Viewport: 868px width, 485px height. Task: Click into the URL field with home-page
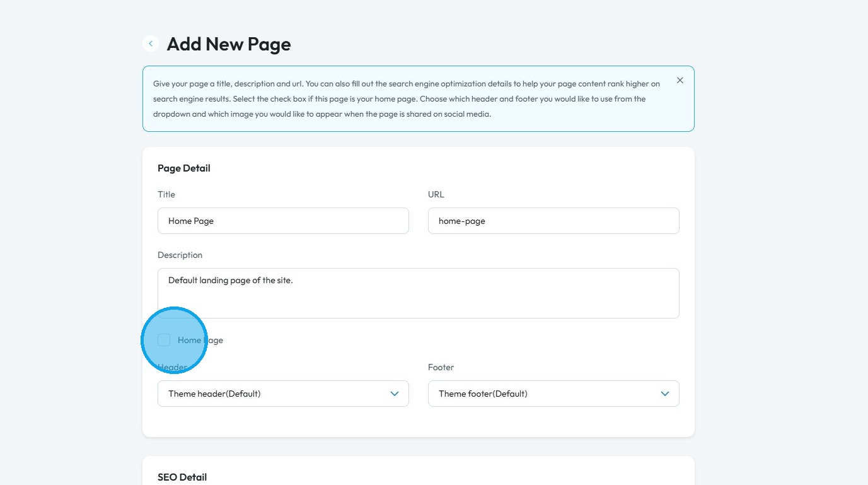click(553, 221)
